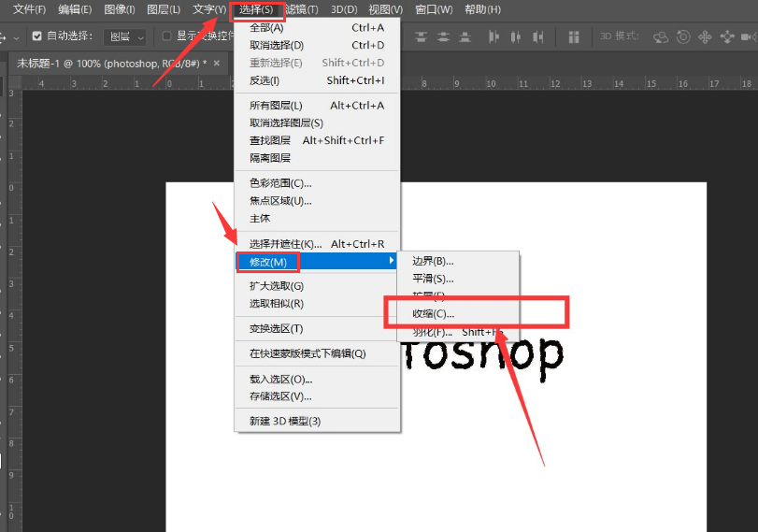Choose 隔离图层 menu entry

pos(317,158)
